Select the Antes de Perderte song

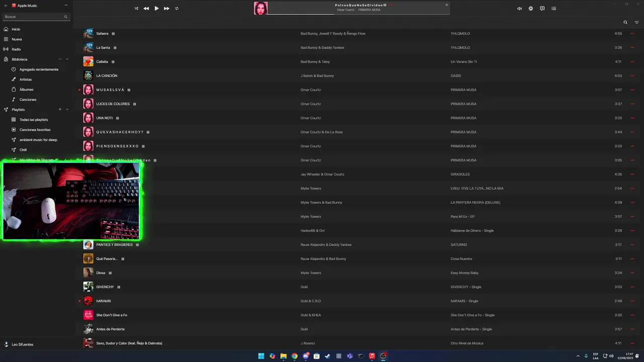click(110, 329)
